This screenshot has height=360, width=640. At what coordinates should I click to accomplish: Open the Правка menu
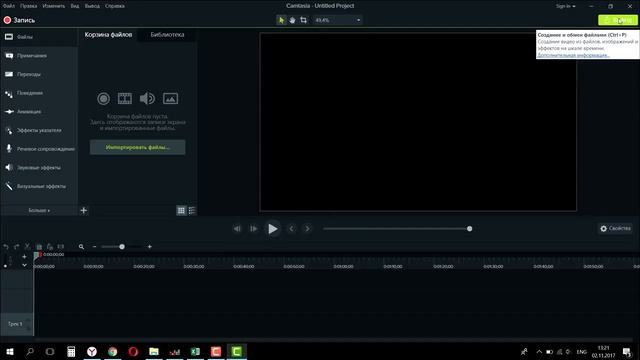[x=29, y=6]
